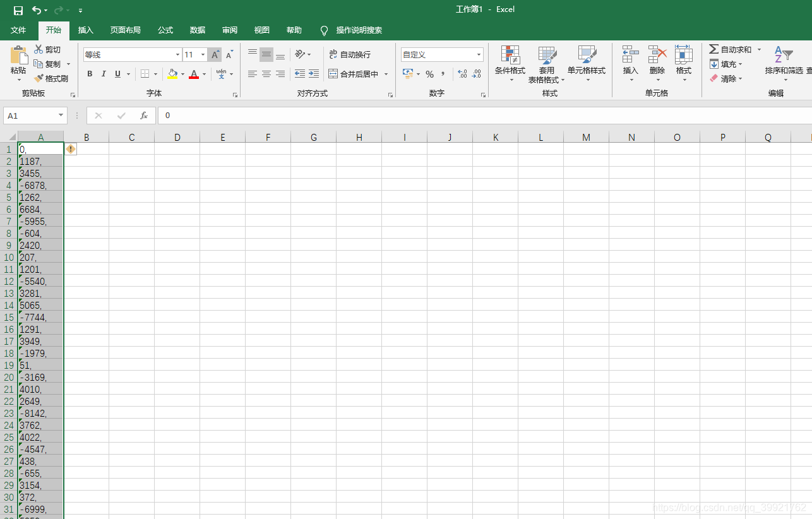Viewport: 812px width, 519px height.
Task: Switch to Insert (插入) tab
Action: (86, 30)
